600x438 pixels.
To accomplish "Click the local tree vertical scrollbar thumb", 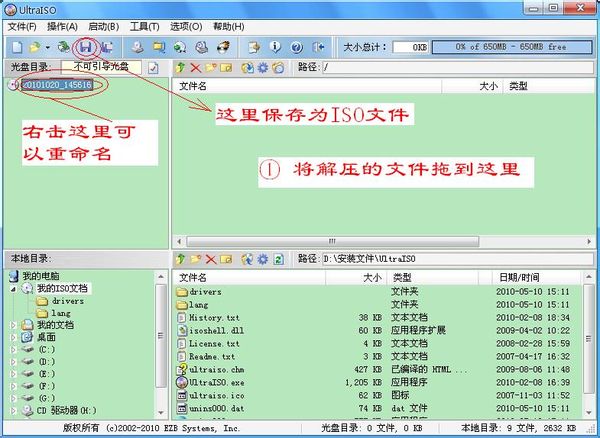I will click(161, 336).
